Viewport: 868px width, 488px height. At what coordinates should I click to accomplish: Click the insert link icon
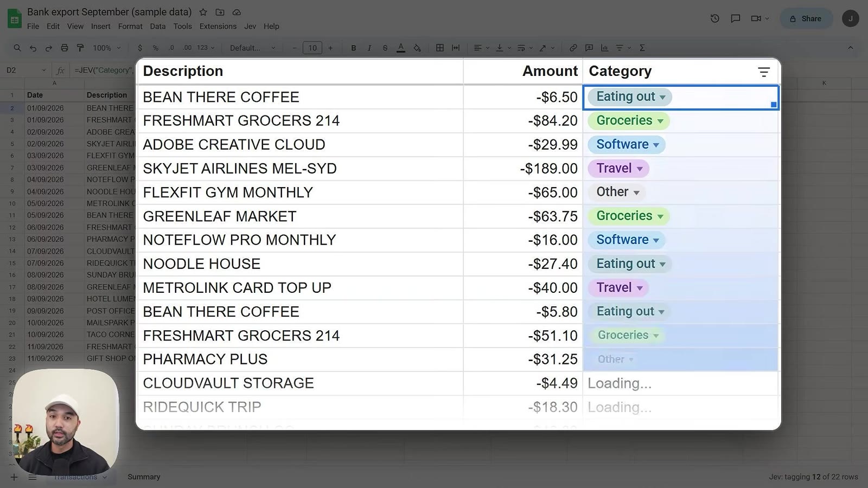click(x=573, y=48)
